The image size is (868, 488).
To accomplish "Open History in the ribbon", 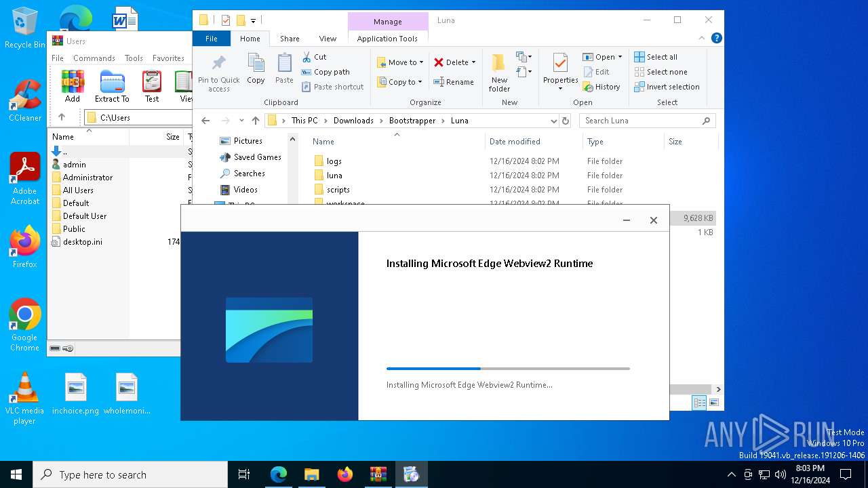I will point(601,87).
